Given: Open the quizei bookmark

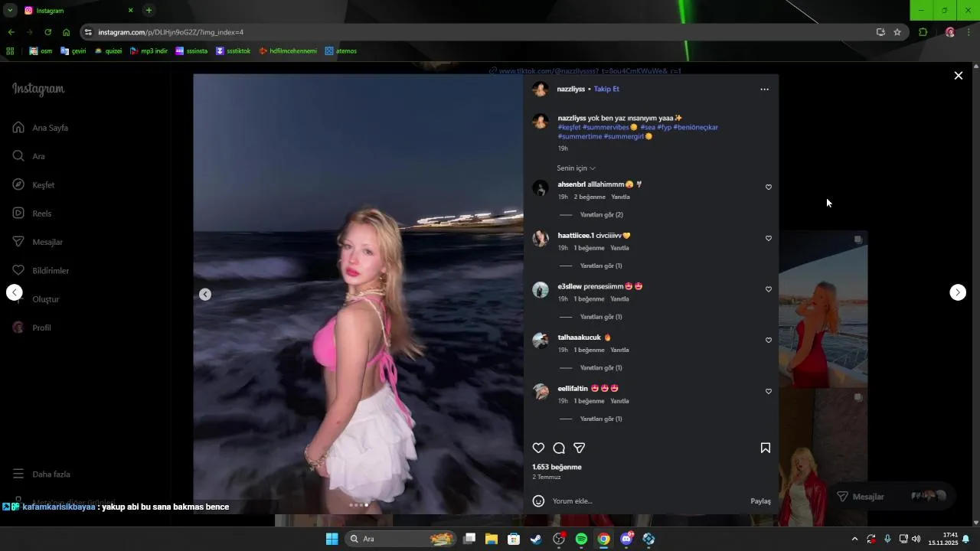Looking at the screenshot, I should click(108, 51).
